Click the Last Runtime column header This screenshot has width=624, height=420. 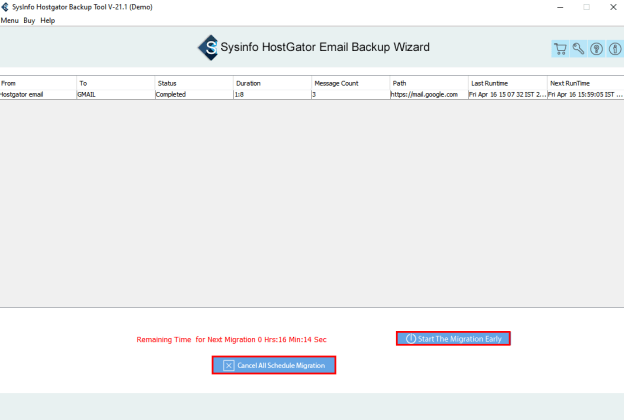[508, 83]
